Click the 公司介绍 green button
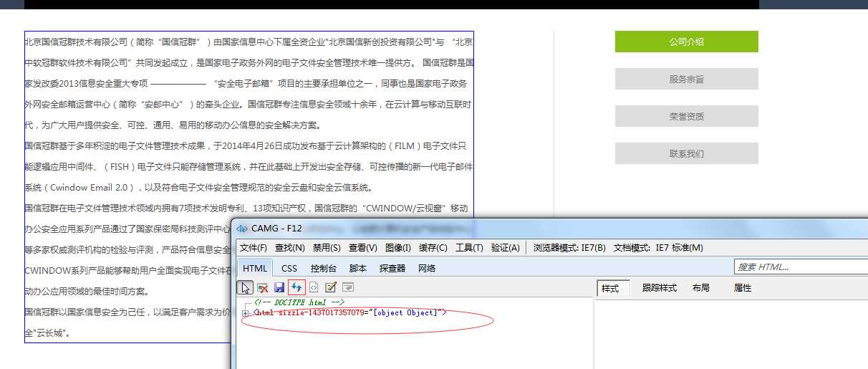The height and width of the screenshot is (369, 868). (x=686, y=42)
